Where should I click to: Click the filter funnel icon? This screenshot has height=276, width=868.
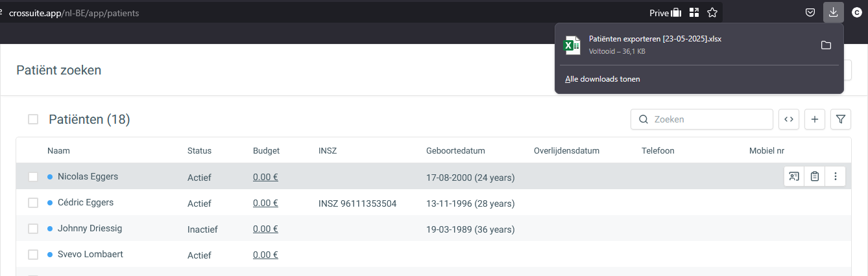pos(841,119)
